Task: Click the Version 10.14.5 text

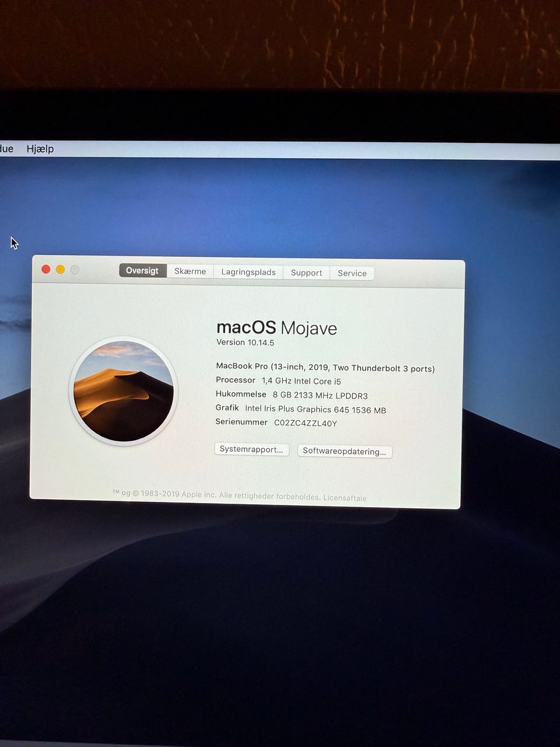Action: pos(245,343)
